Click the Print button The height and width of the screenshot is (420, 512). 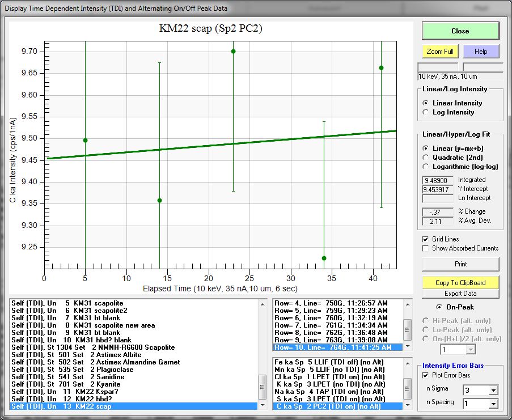point(460,264)
